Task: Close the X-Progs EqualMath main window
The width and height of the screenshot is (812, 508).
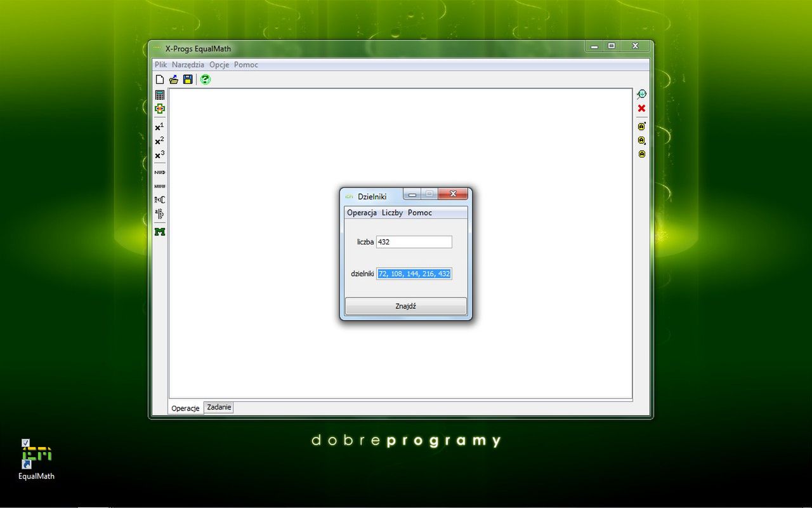Action: (x=635, y=46)
